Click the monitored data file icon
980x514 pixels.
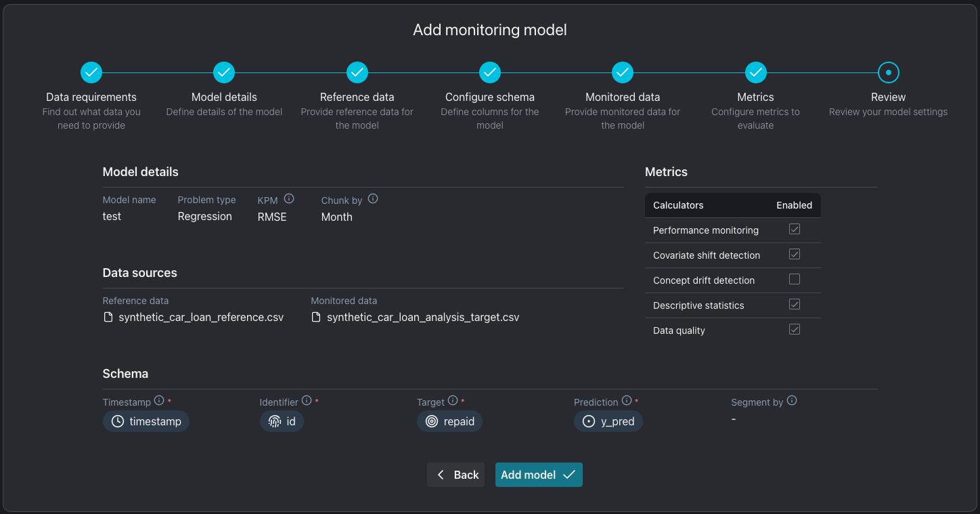(x=316, y=317)
